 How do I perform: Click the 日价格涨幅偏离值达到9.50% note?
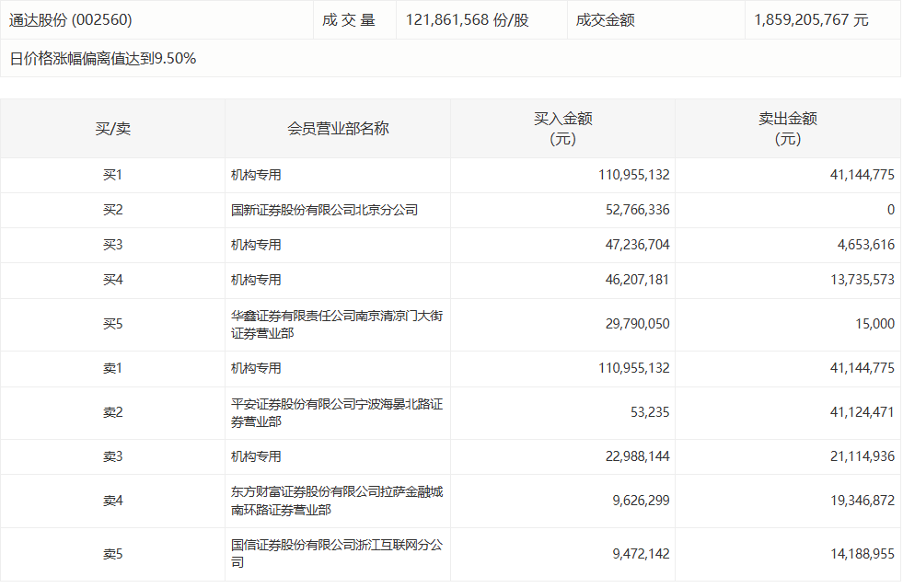[x=102, y=59]
